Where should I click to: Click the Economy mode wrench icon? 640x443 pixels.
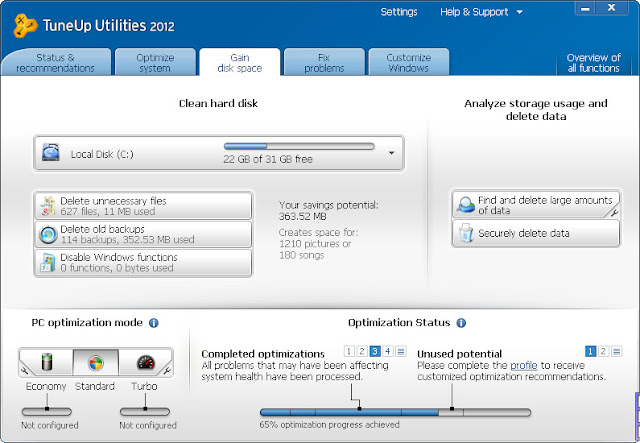click(24, 370)
